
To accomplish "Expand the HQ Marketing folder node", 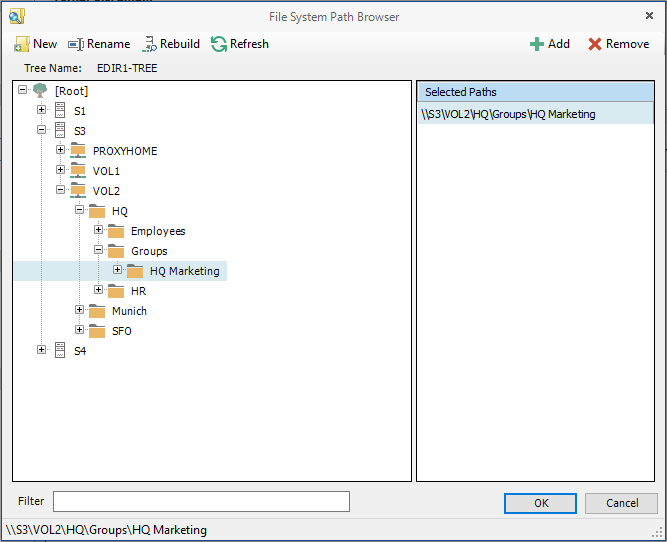I will 117,269.
